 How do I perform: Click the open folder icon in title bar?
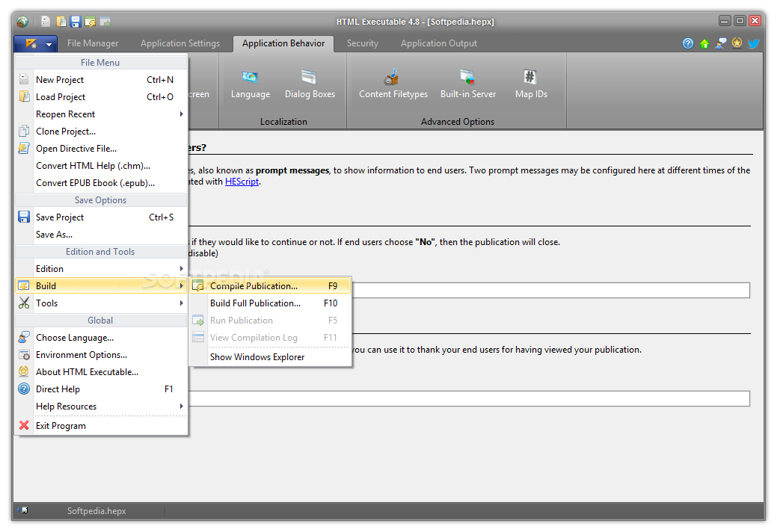click(61, 21)
